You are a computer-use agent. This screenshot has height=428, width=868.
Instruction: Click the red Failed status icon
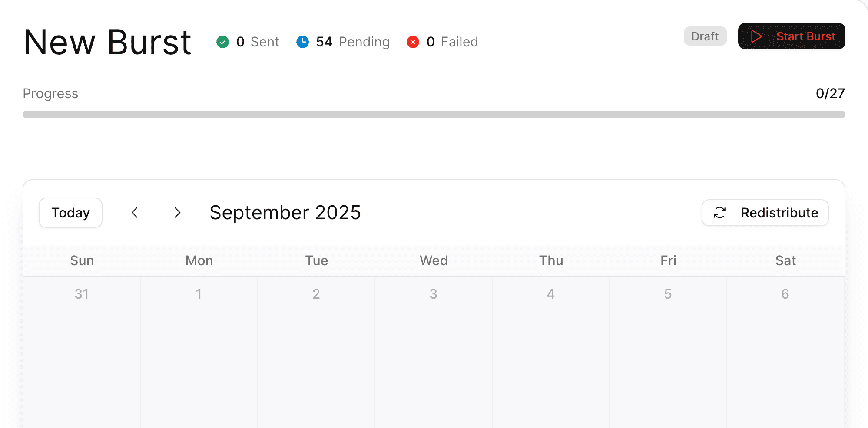tap(413, 42)
